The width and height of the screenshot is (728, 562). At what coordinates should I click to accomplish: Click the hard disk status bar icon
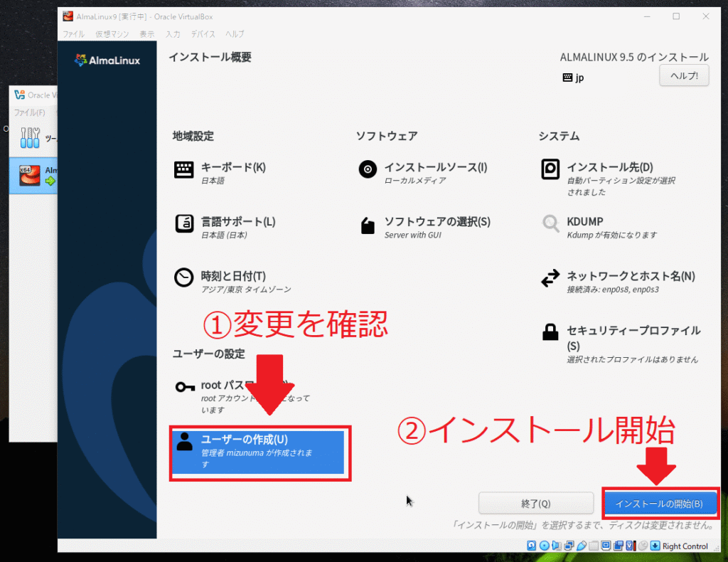coord(532,546)
